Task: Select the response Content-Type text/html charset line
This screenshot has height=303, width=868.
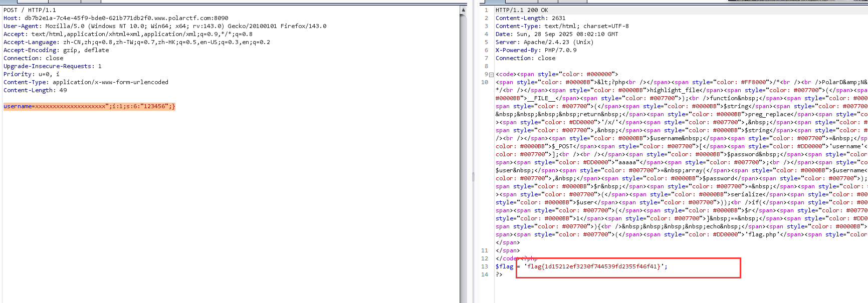Action: point(562,26)
